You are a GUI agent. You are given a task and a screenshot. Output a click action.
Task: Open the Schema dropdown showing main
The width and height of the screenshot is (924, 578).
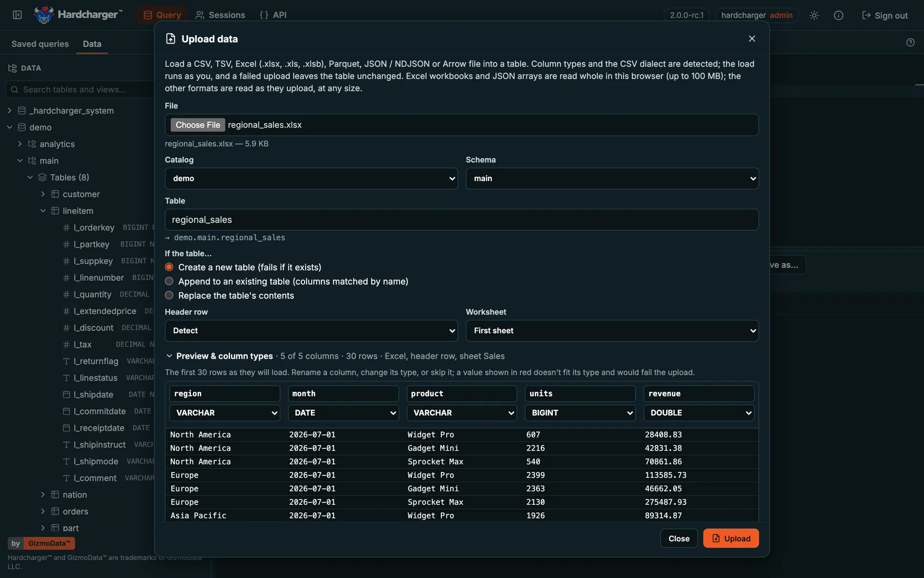pyautogui.click(x=612, y=179)
